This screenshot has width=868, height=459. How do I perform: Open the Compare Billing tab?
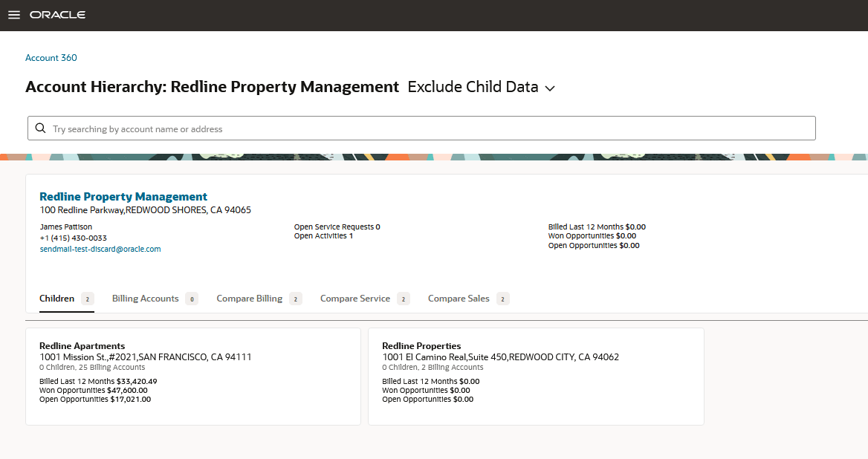point(250,298)
